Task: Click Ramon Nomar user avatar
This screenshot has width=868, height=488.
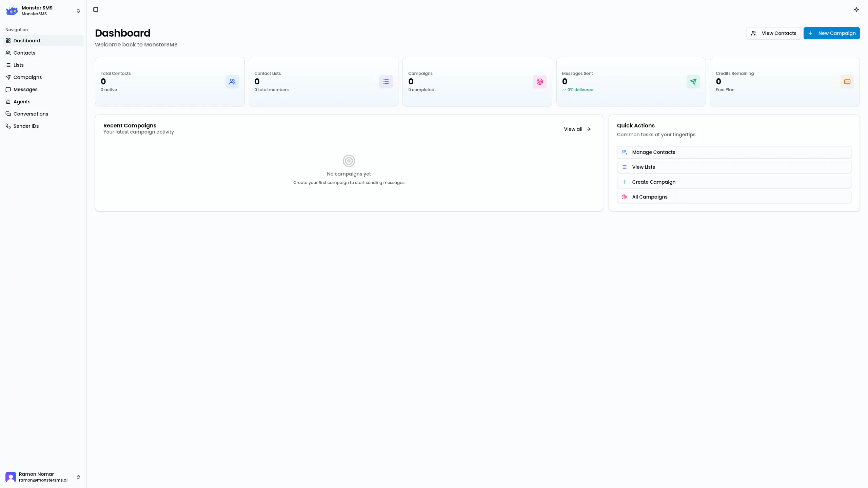Action: pos(11,477)
